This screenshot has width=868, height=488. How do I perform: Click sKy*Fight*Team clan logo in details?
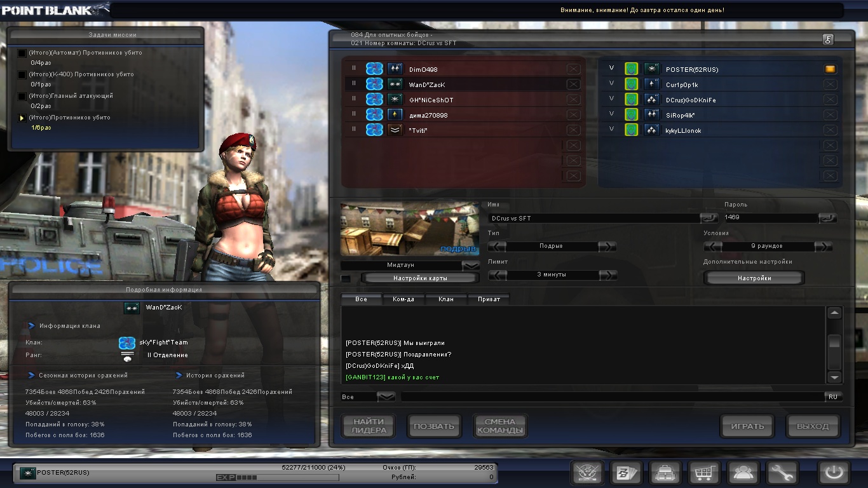127,342
